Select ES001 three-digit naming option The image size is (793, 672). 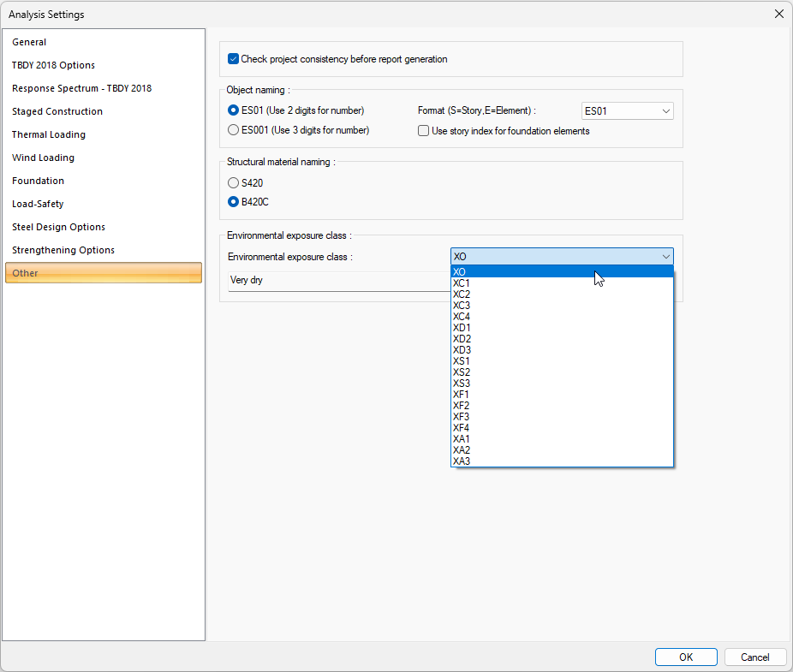click(233, 130)
